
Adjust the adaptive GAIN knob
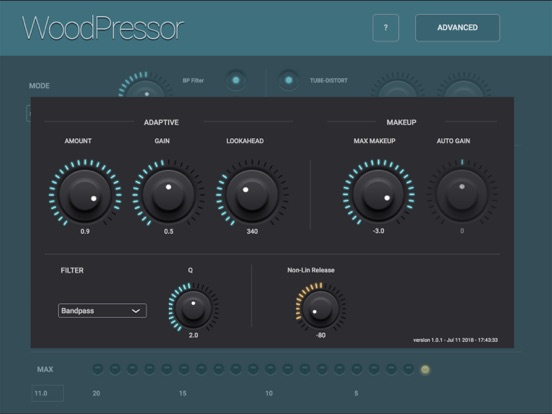[169, 195]
